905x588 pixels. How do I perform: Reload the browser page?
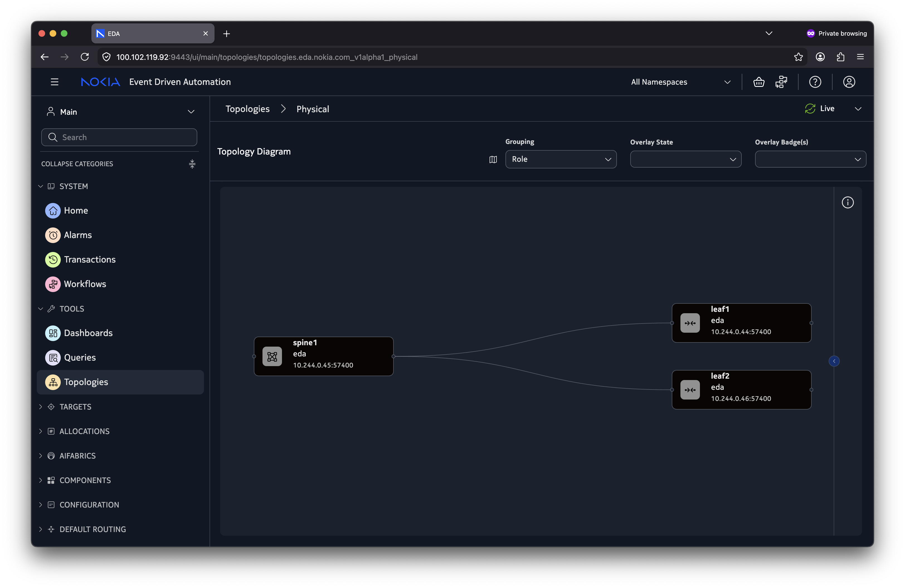click(85, 57)
